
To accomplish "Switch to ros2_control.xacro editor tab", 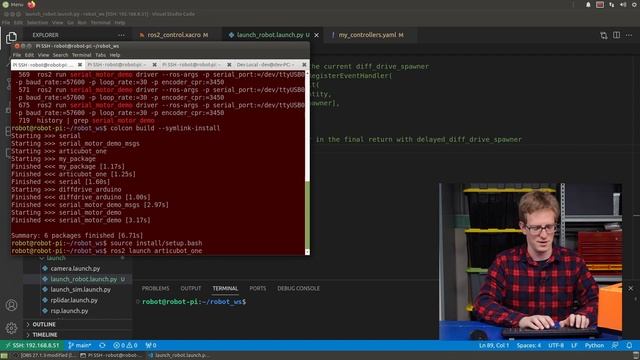I will coord(177,35).
